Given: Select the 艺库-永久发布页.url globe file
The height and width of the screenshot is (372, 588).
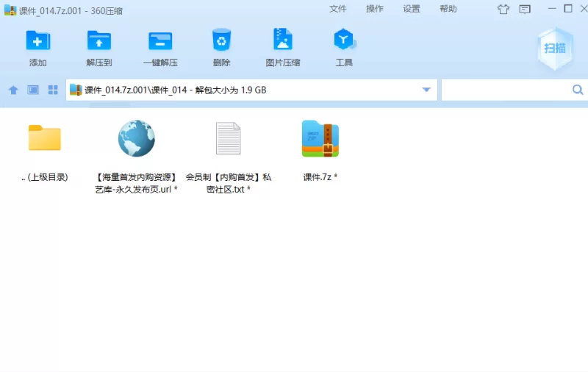Looking at the screenshot, I should 136,157.
